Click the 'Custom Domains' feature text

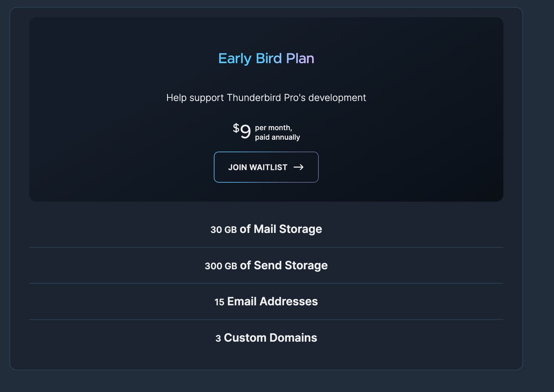(271, 338)
